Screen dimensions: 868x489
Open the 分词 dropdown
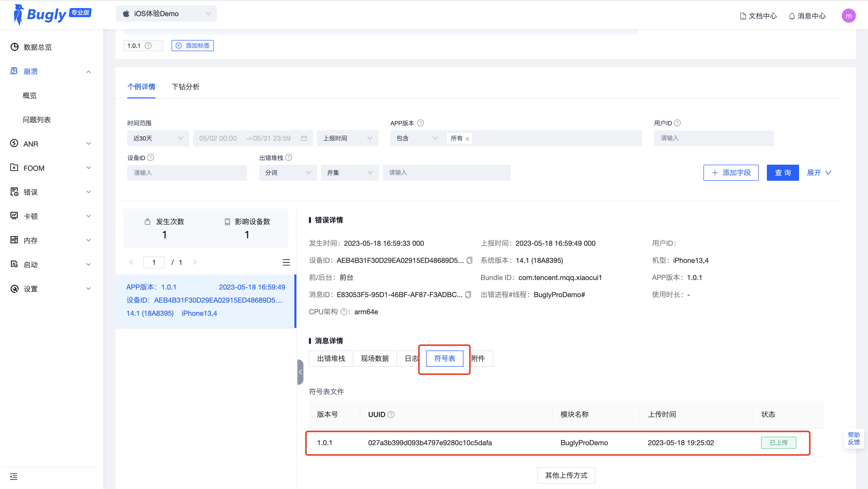(288, 173)
